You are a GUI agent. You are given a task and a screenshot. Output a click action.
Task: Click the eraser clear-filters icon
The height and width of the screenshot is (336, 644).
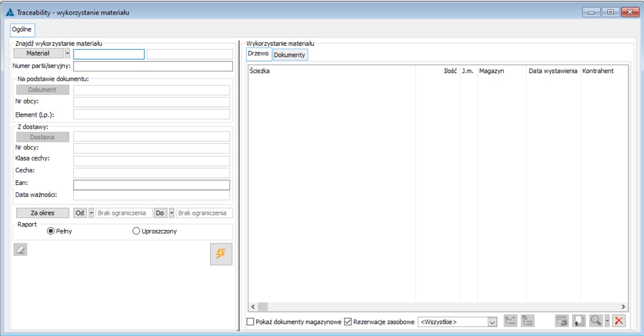point(21,249)
